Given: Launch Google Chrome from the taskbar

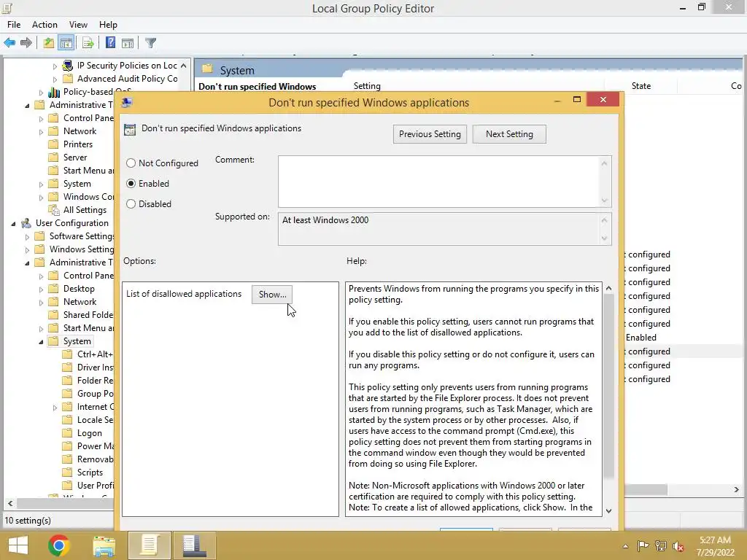Looking at the screenshot, I should pos(59,545).
